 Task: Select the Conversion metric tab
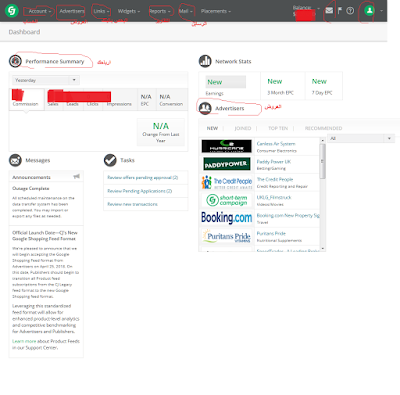click(x=171, y=99)
